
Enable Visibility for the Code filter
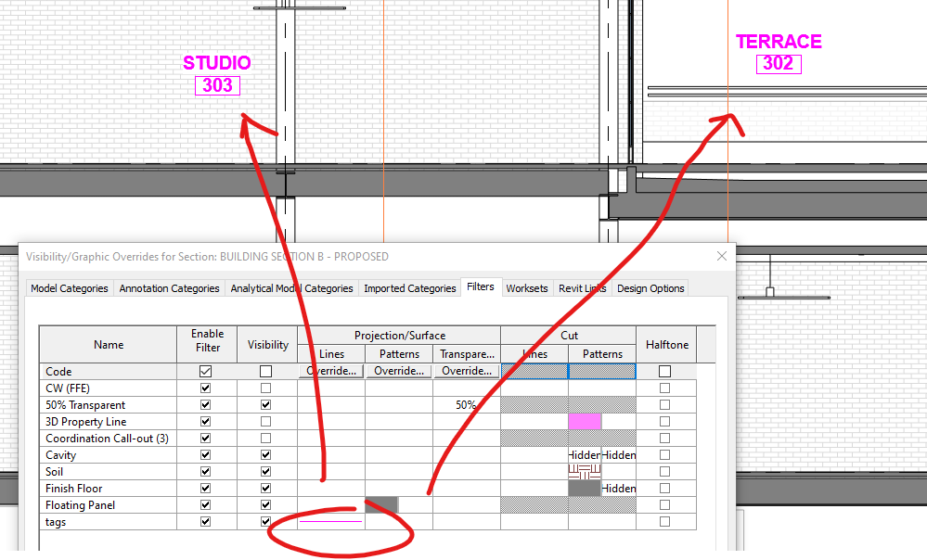pos(267,371)
